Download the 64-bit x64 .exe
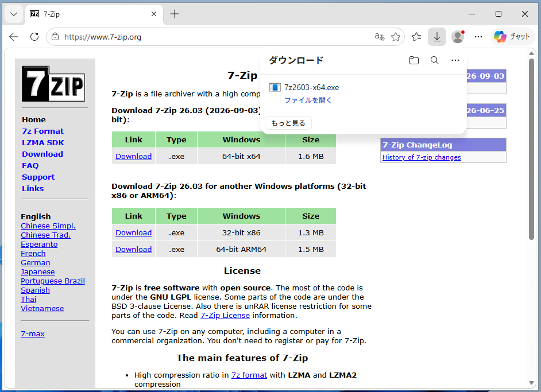Image resolution: width=541 pixels, height=392 pixels. pos(133,157)
